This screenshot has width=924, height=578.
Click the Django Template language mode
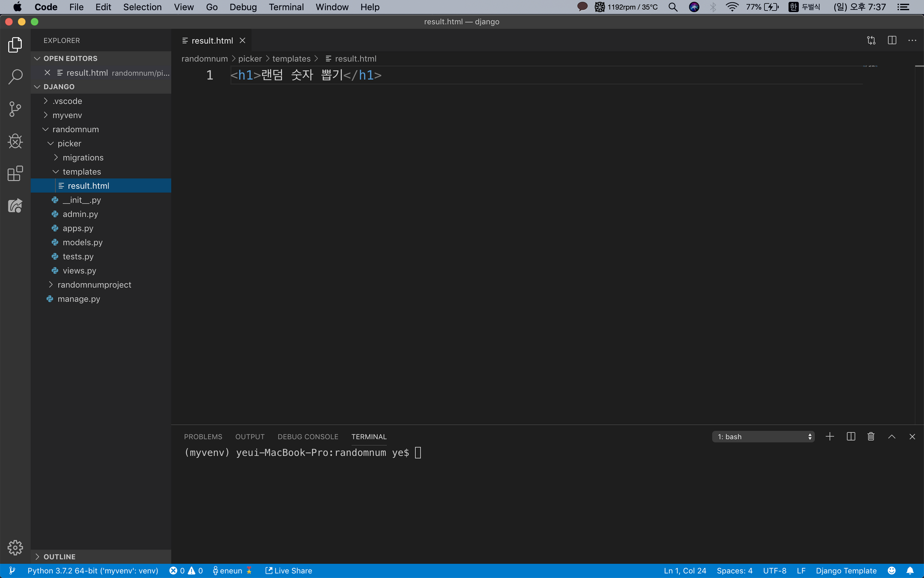point(846,571)
